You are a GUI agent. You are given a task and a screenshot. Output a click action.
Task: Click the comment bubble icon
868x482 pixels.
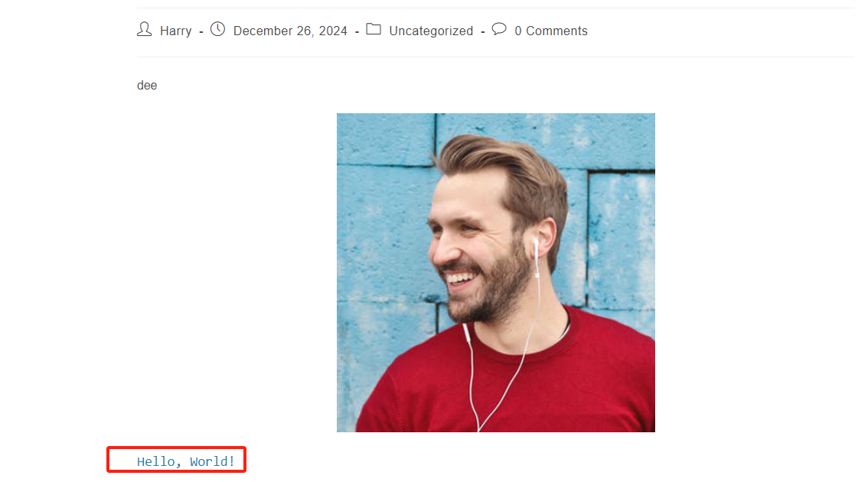pos(499,30)
